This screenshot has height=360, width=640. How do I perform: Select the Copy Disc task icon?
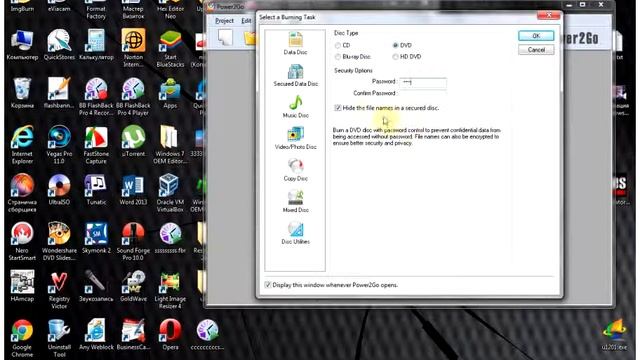295,170
